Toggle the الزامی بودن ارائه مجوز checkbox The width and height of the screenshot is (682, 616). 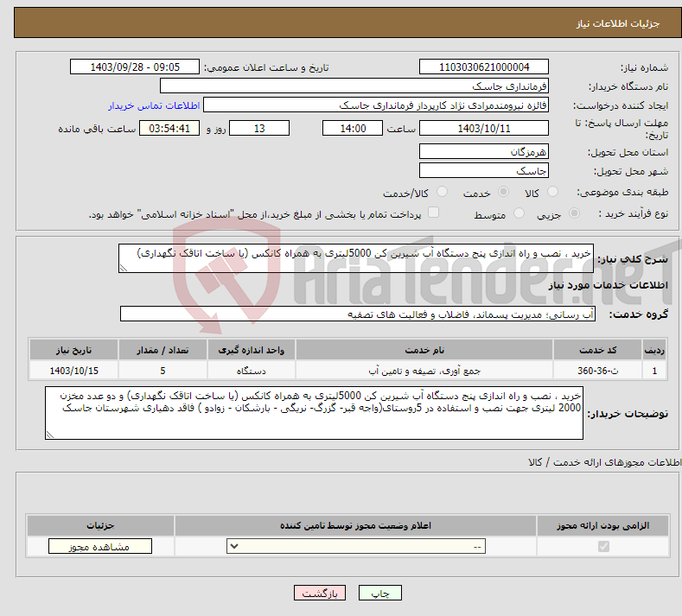pos(603,546)
